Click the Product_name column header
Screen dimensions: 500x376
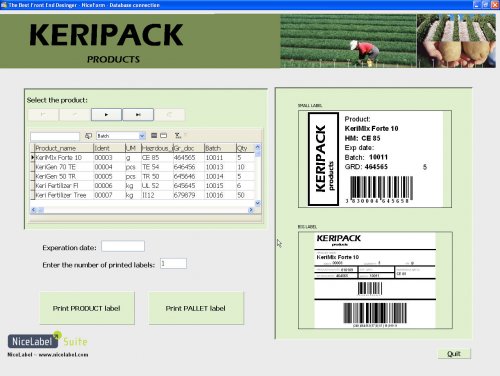[64, 148]
